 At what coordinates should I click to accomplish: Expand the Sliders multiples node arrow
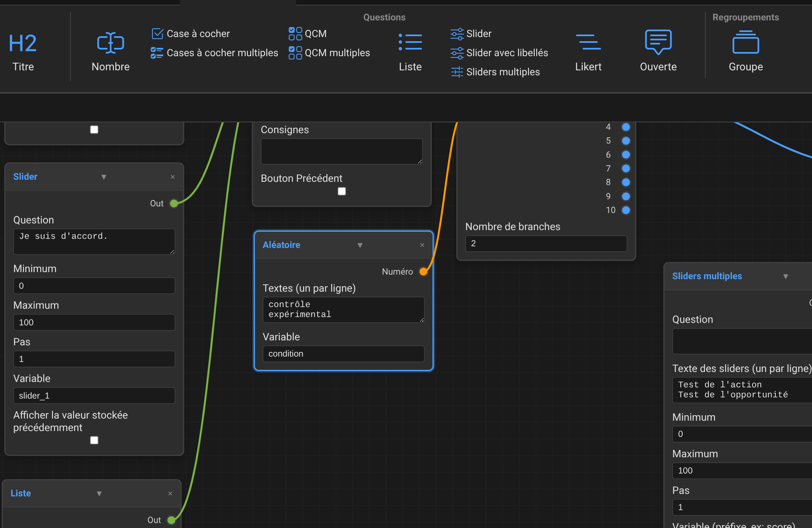pyautogui.click(x=785, y=276)
